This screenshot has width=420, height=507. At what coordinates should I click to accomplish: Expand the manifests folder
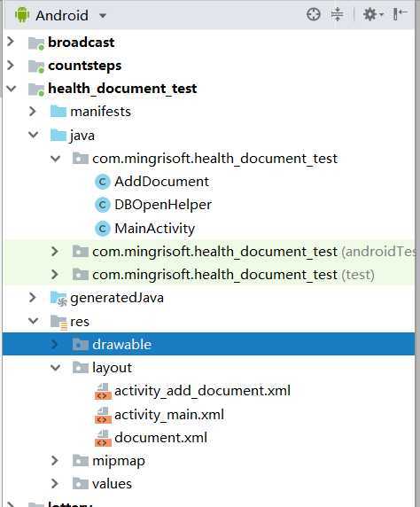pyautogui.click(x=33, y=112)
